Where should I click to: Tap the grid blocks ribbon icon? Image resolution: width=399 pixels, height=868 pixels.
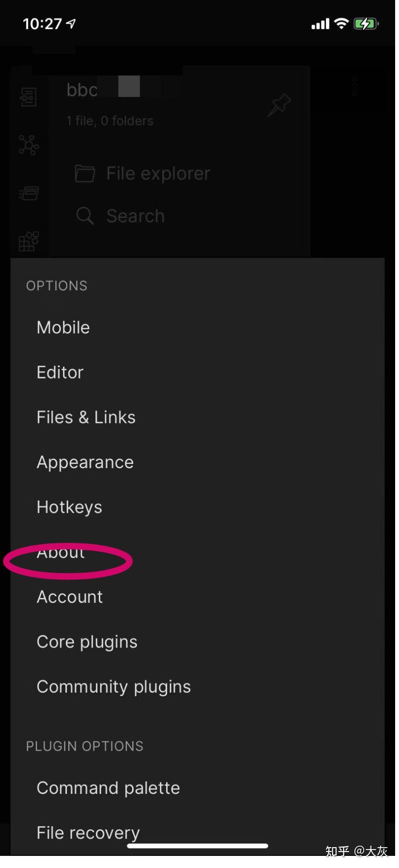click(x=29, y=241)
